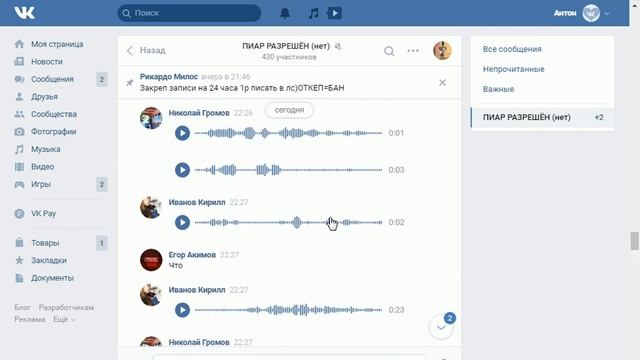
Task: Select the Все сообщения filter
Action: click(x=512, y=49)
